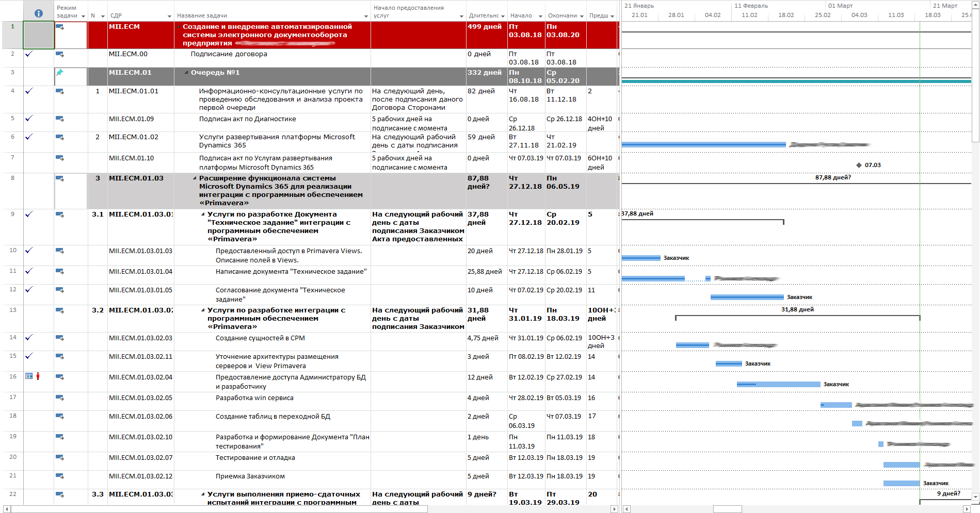Screen dimensions: 980x513
Task: Click the Начало column header
Action: click(521, 15)
